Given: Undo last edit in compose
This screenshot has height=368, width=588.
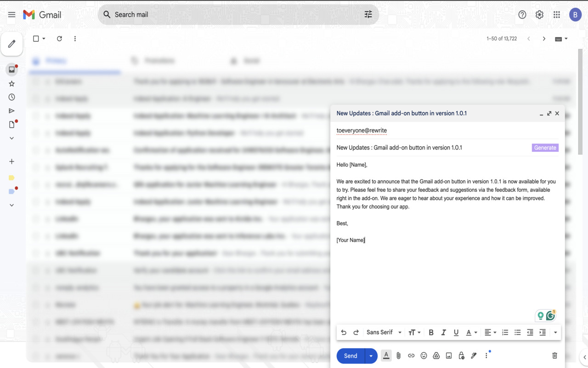Looking at the screenshot, I should (x=344, y=333).
